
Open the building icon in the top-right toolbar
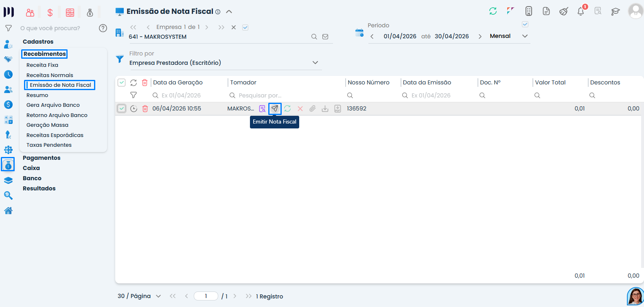click(x=529, y=11)
